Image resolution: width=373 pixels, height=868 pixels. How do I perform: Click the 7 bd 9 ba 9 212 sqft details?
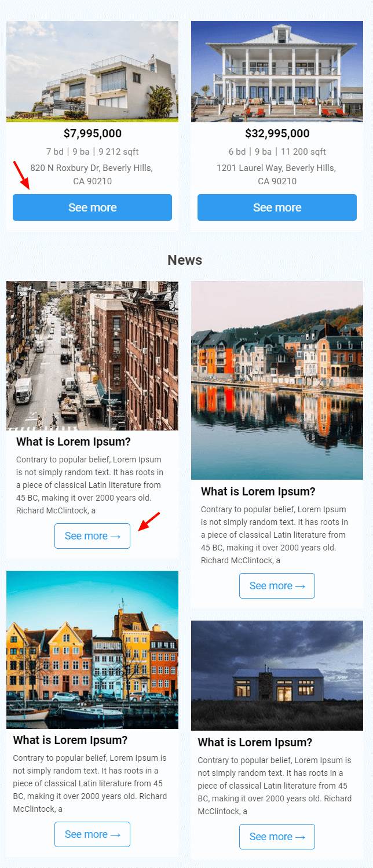click(x=93, y=152)
